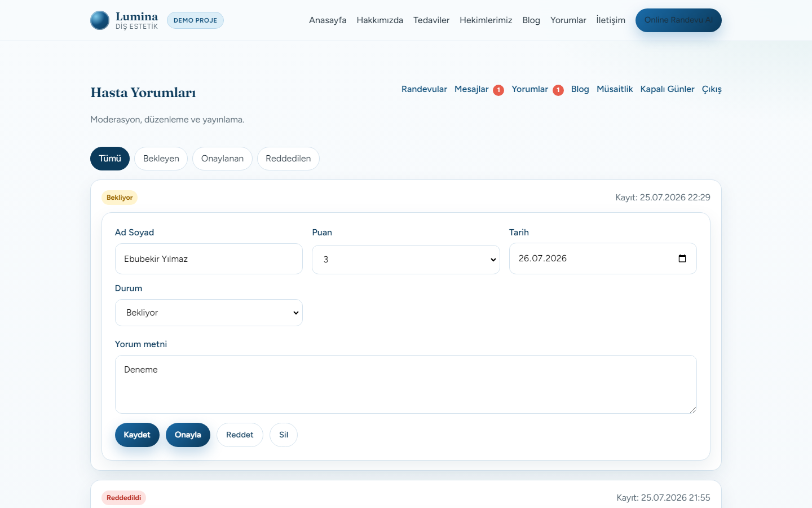Image resolution: width=812 pixels, height=508 pixels.
Task: Log out via Çıkış link
Action: click(712, 89)
